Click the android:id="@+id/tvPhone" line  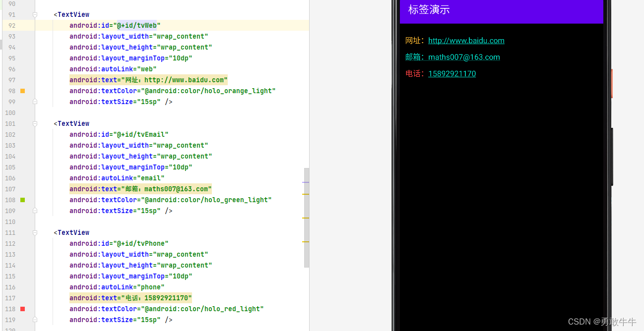pos(119,244)
